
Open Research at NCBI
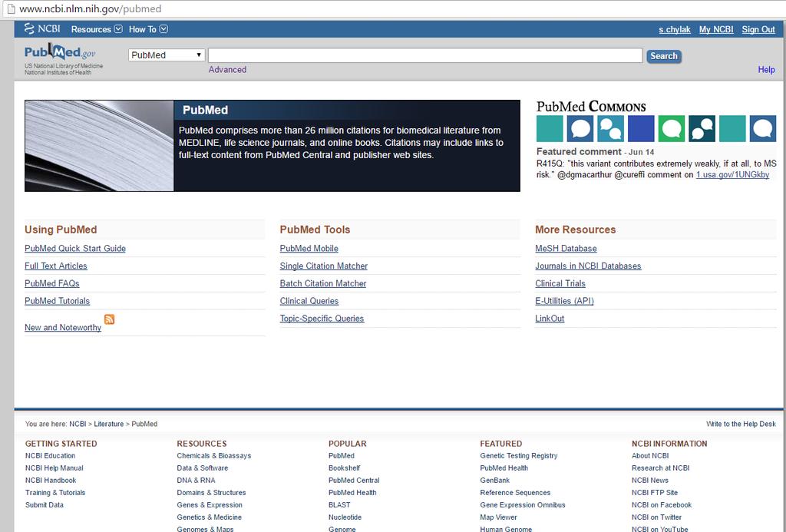pos(661,468)
